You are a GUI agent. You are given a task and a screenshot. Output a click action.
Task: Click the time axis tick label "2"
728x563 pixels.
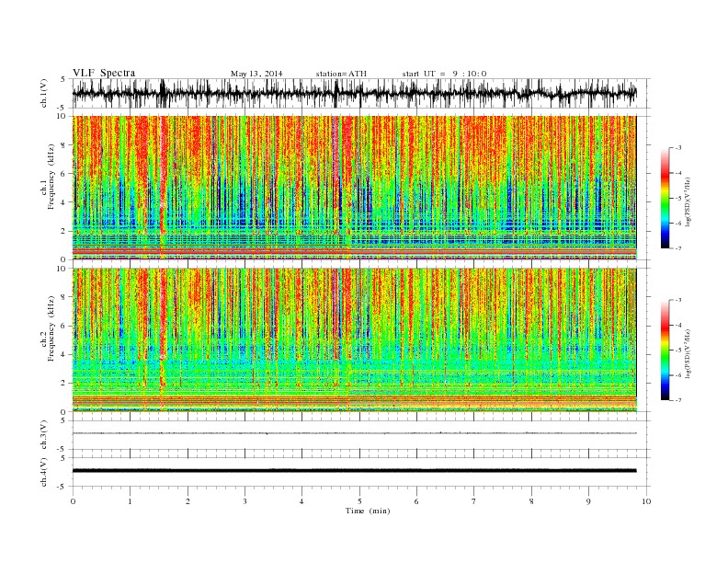point(188,501)
